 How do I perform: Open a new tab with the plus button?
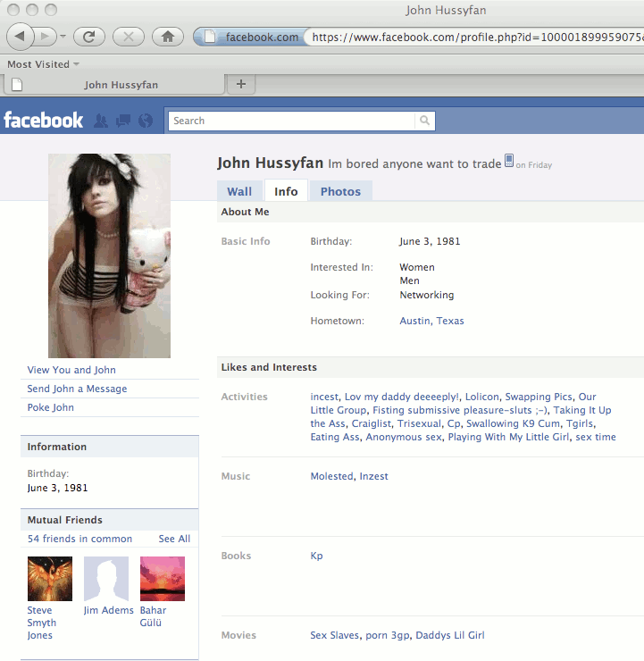click(241, 84)
